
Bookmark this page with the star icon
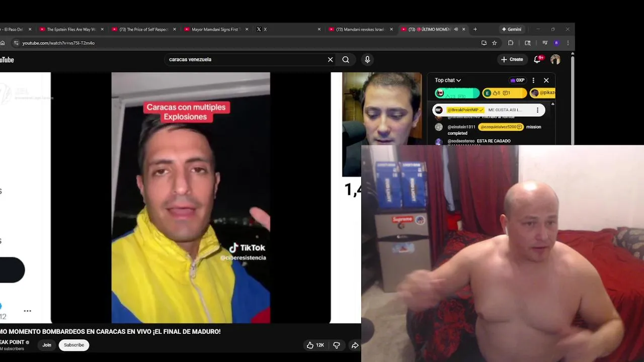click(x=495, y=43)
